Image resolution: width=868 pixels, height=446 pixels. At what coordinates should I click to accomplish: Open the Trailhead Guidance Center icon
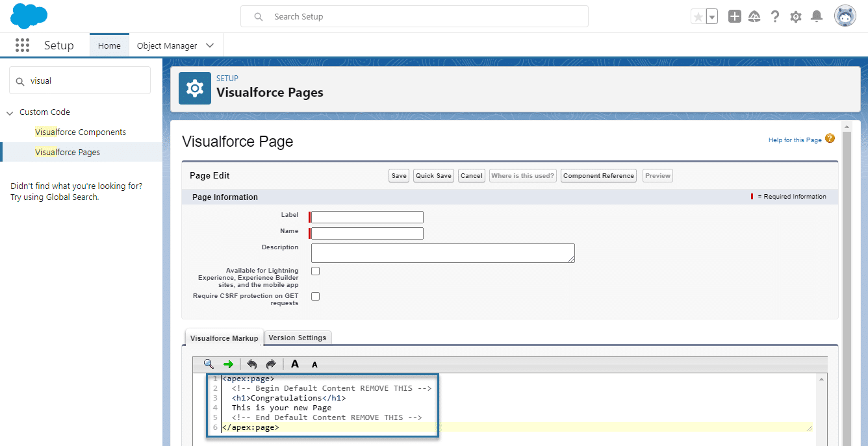[754, 16]
